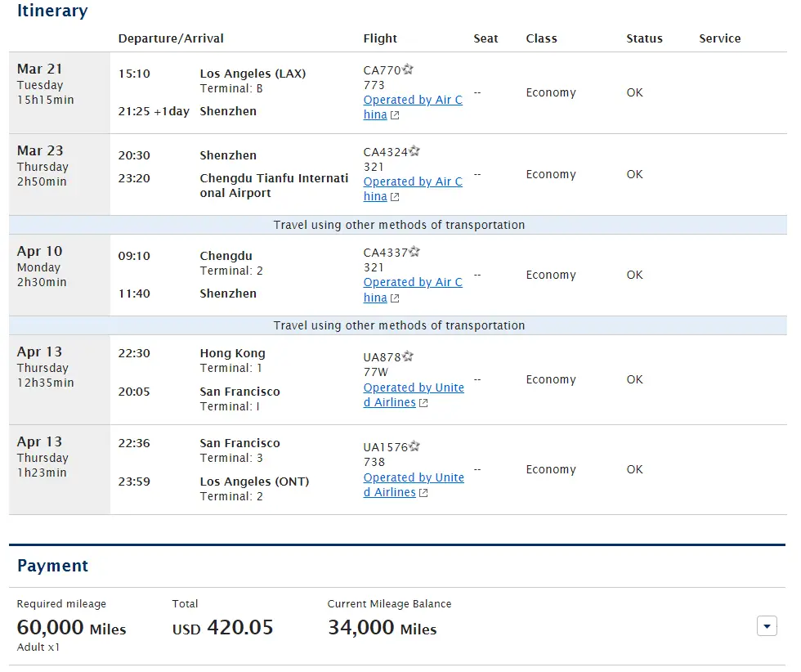This screenshot has height=672, width=801.
Task: Open 'Operated by Air China' link for CA770
Action: (413, 107)
